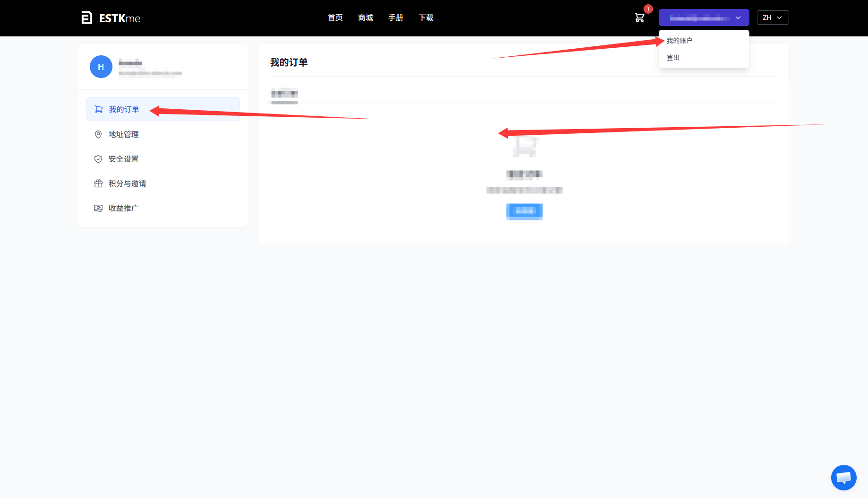Navigate to the 手册 manual page
This screenshot has height=498, width=868.
pyautogui.click(x=395, y=17)
